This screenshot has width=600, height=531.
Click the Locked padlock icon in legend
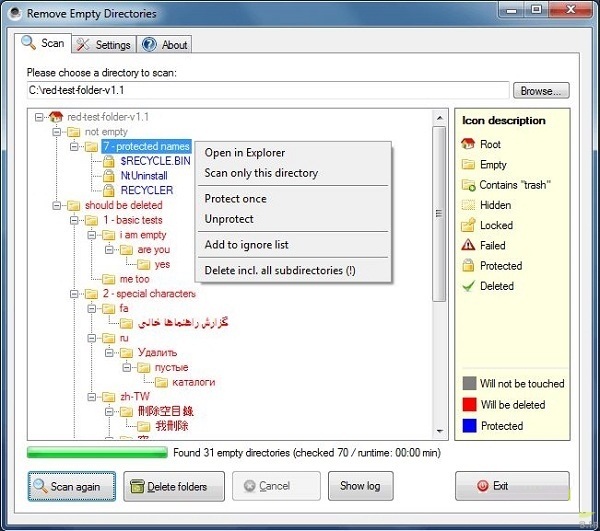click(x=467, y=226)
